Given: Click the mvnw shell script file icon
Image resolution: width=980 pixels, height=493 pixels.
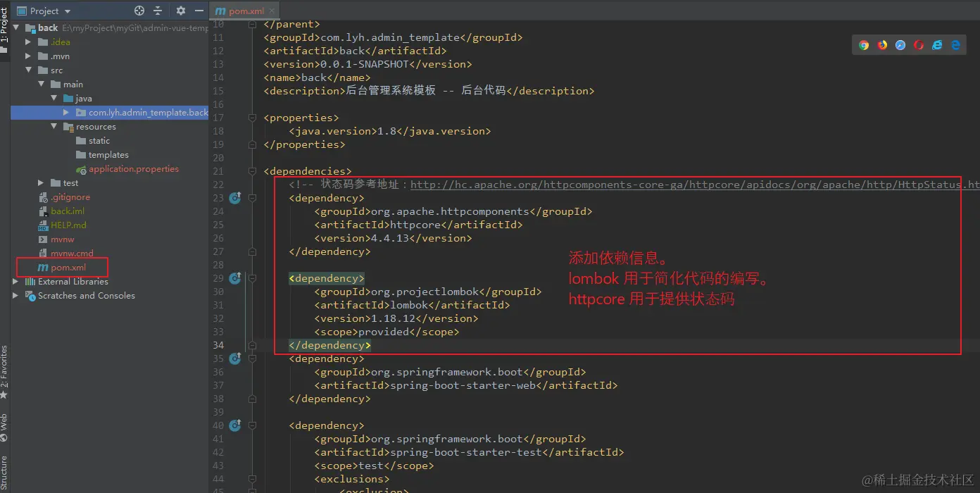Looking at the screenshot, I should (x=43, y=239).
